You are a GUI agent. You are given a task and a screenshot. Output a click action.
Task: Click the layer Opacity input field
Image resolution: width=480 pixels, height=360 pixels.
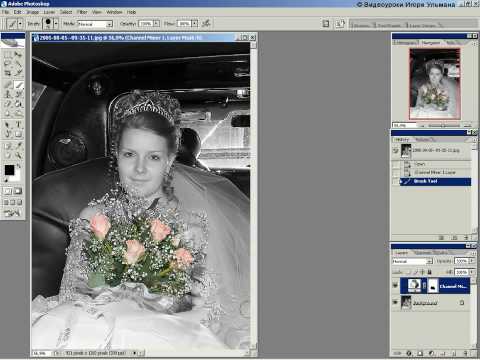tap(462, 261)
